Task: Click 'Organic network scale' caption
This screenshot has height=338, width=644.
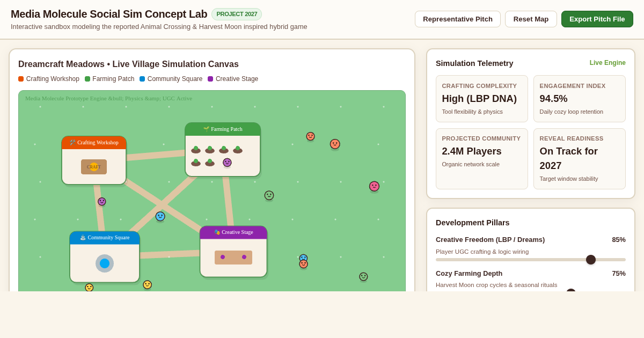Action: point(471,164)
